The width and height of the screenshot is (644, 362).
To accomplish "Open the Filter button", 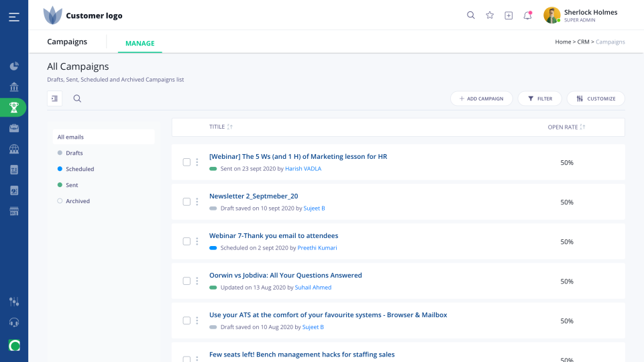I will 540,99.
